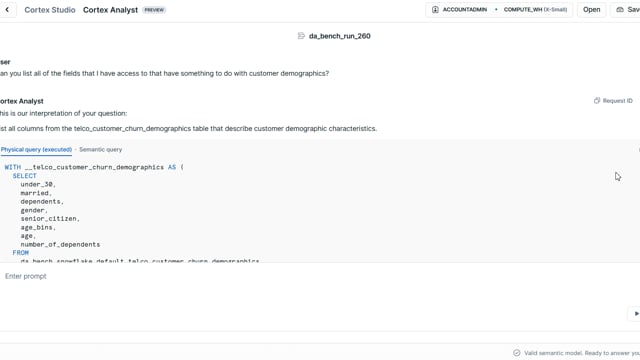This screenshot has width=640, height=360.
Task: Click the valid semantic model checkmark icon
Action: click(517, 353)
